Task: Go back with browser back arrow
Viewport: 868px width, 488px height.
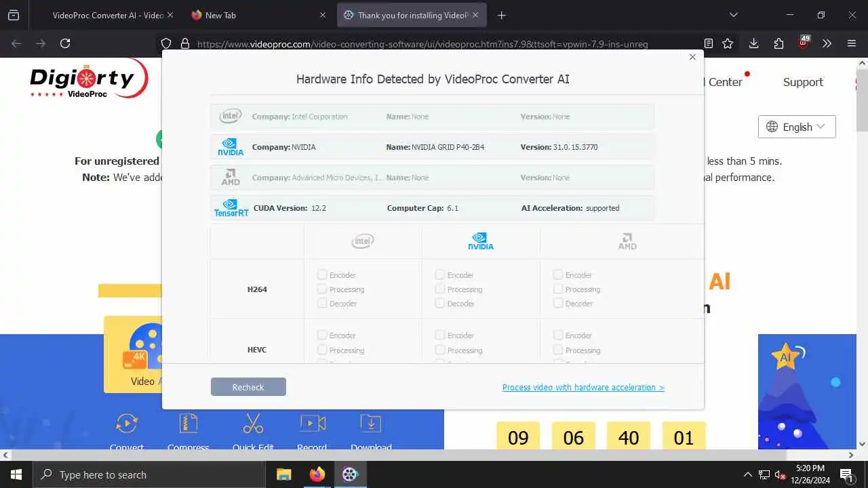Action: click(x=16, y=43)
